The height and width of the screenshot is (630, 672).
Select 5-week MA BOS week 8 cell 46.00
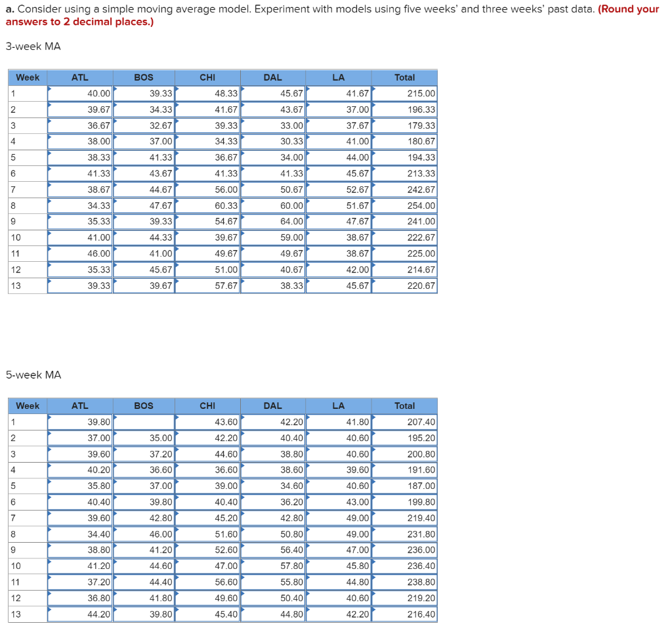(144, 534)
